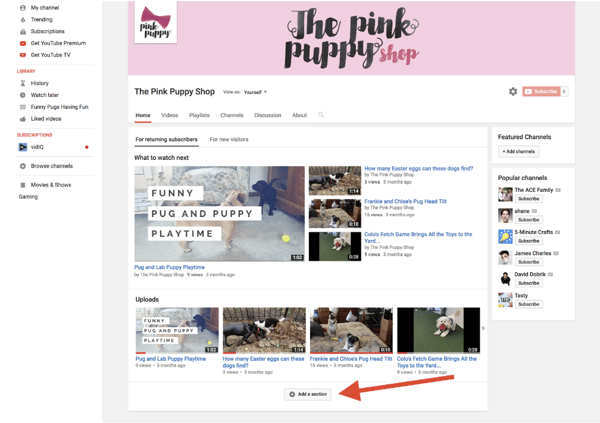This screenshot has width=600, height=423.
Task: Play the large featured Funny Pug video thumbnail
Action: tap(219, 214)
